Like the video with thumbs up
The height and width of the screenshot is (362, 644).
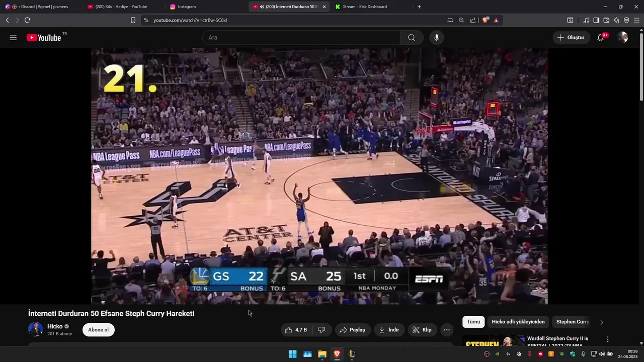(296, 330)
